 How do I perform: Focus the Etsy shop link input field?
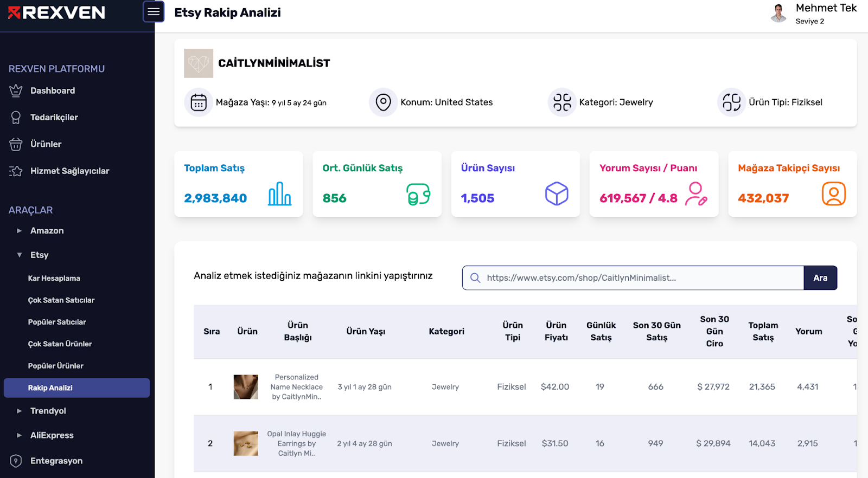633,277
